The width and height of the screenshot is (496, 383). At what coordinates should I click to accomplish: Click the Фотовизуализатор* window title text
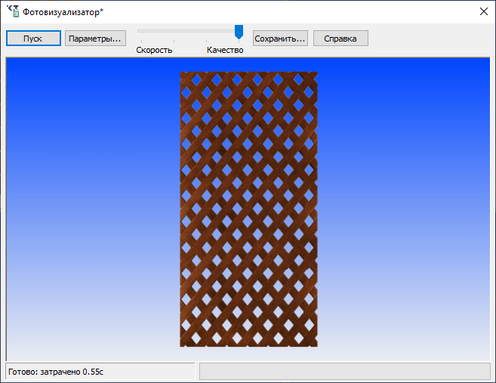[x=63, y=12]
